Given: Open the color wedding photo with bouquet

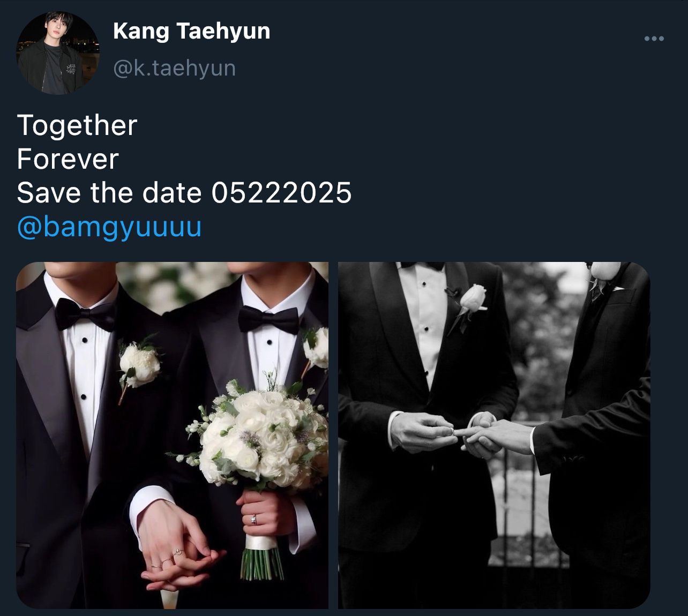Looking at the screenshot, I should [172, 435].
